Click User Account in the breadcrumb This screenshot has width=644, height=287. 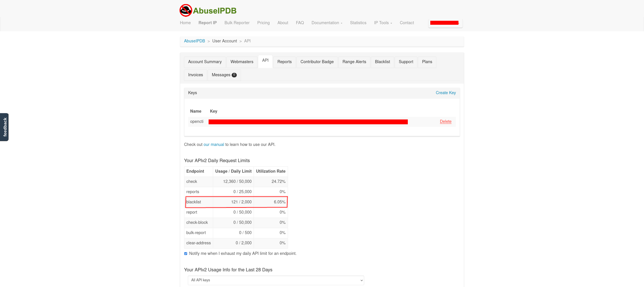[225, 41]
